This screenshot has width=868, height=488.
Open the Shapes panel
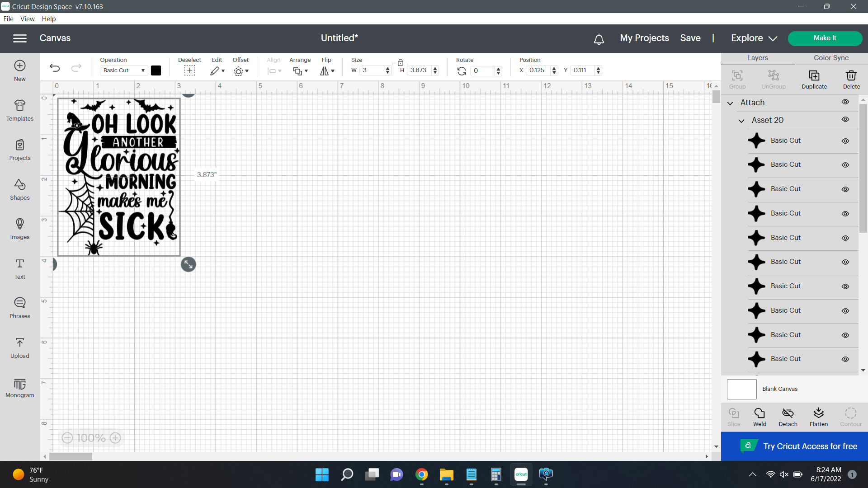tap(19, 189)
